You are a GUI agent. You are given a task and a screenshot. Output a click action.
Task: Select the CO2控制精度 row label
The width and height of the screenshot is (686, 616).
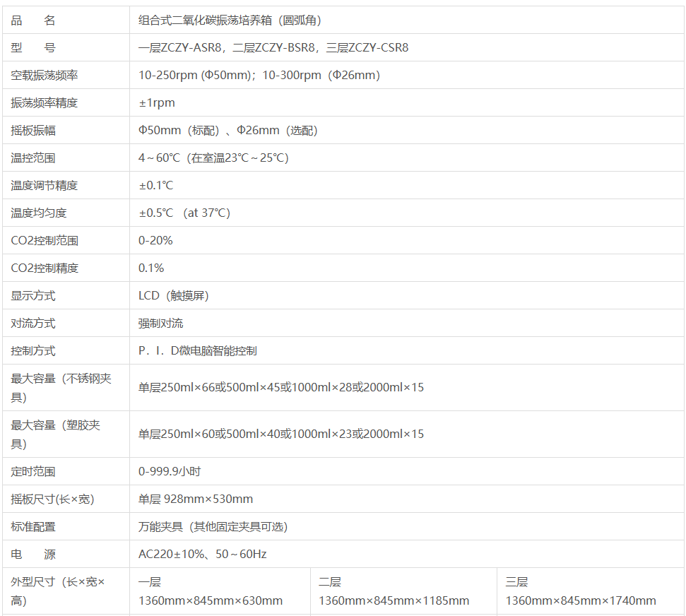pyautogui.click(x=45, y=268)
